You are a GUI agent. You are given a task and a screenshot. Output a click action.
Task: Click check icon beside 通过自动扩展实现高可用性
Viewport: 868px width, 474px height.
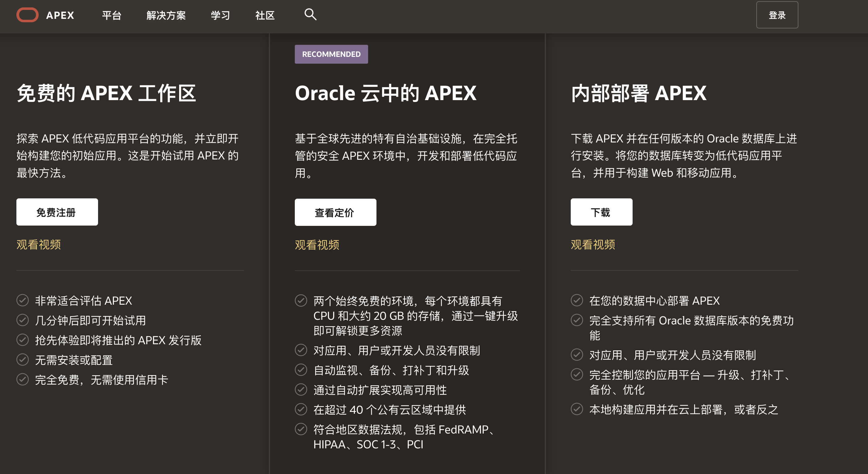point(301,390)
